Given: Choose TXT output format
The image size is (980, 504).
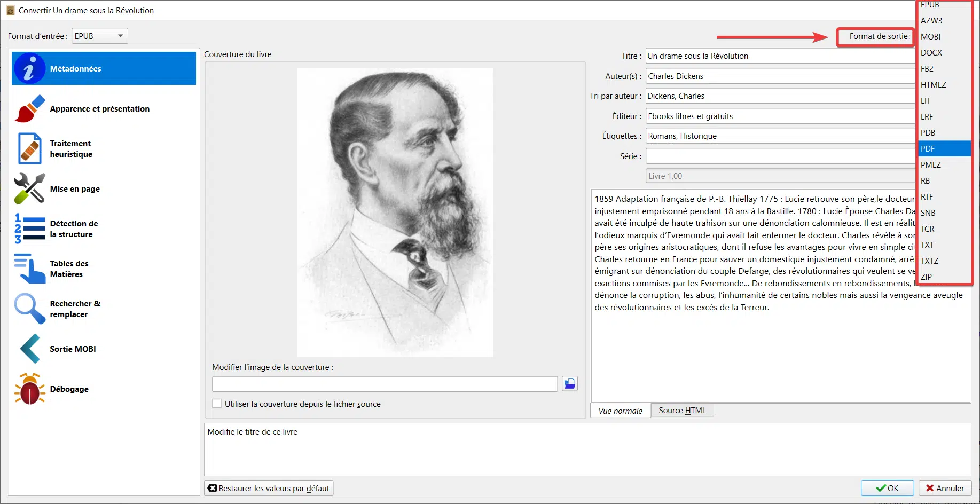Looking at the screenshot, I should pyautogui.click(x=944, y=245).
